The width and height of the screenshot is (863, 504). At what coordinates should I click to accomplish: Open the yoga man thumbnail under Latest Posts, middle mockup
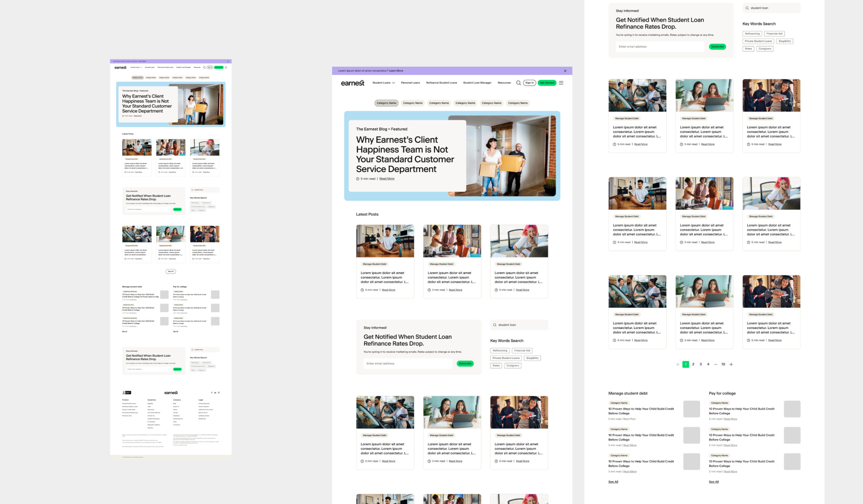pyautogui.click(x=385, y=241)
